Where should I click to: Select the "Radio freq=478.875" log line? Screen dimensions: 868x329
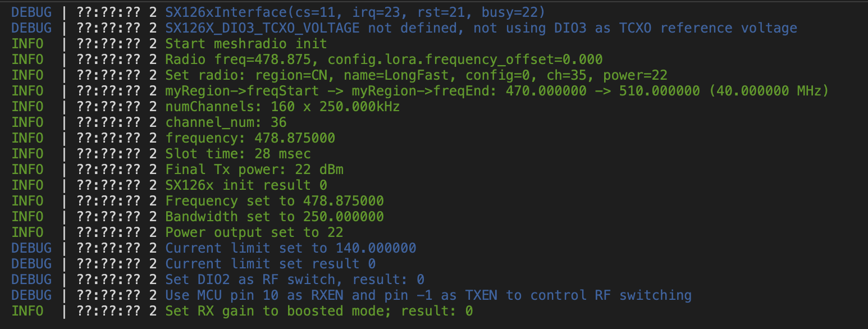click(383, 60)
